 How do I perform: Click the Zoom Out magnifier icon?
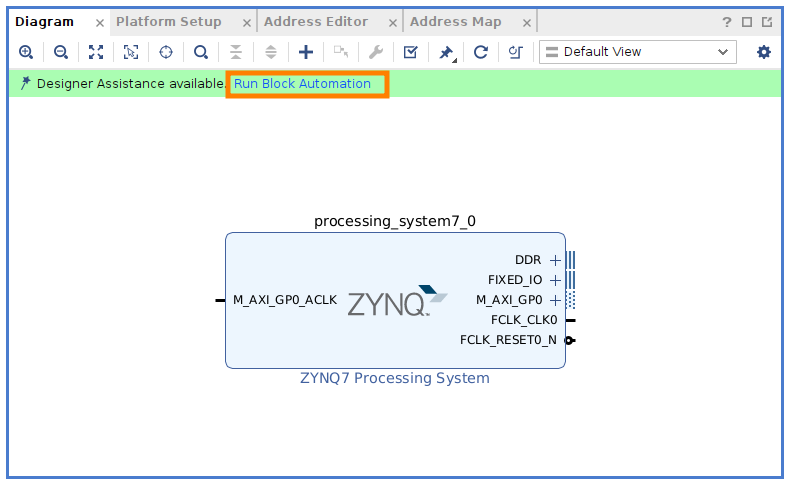click(x=61, y=52)
